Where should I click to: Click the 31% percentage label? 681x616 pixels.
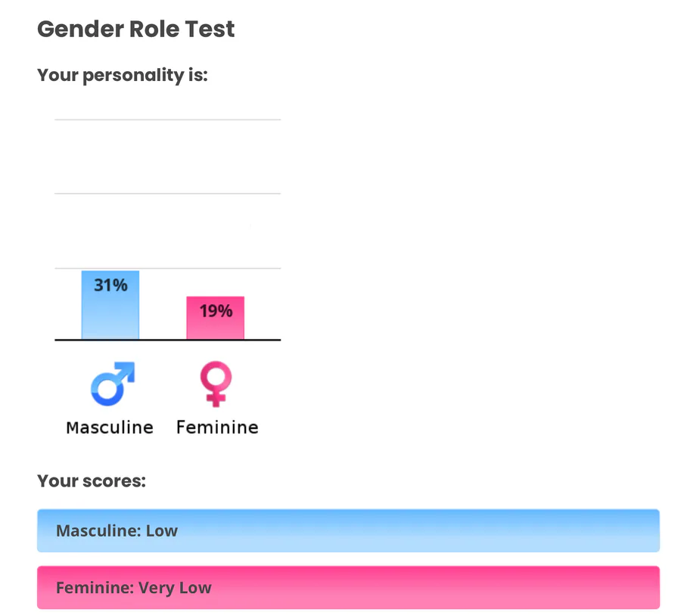(110, 285)
